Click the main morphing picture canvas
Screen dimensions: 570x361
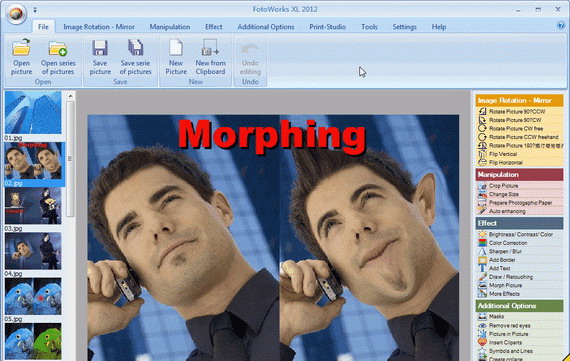(273, 238)
